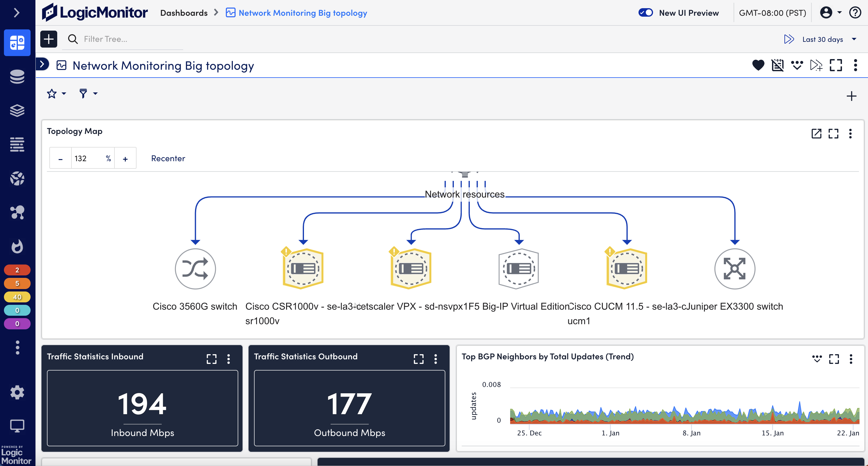Open Topology Map widget three-dot menu
The image size is (868, 466).
[850, 134]
